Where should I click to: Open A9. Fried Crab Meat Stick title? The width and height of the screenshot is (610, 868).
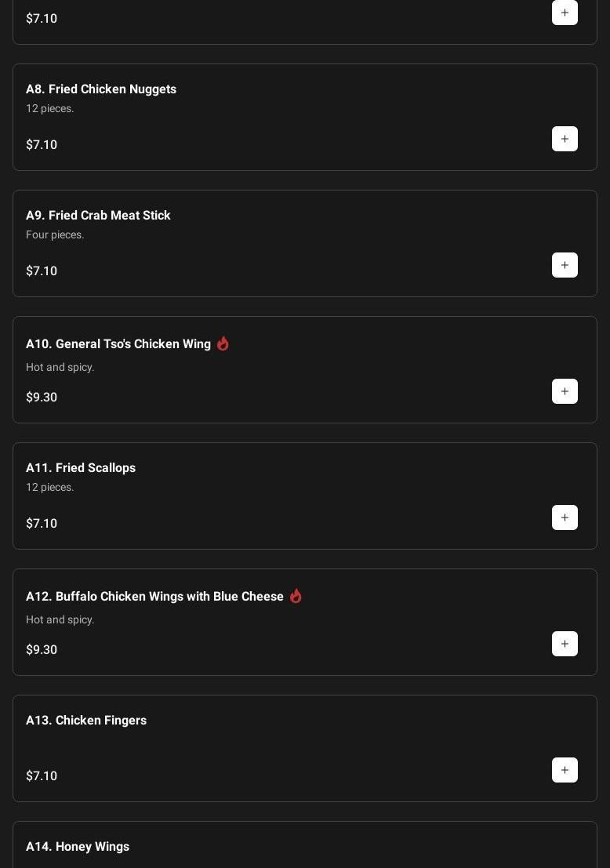(98, 216)
